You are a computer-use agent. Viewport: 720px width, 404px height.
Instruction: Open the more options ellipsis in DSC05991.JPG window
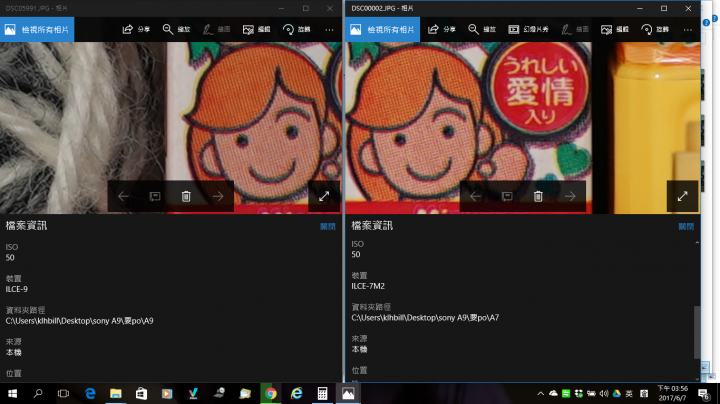[329, 29]
